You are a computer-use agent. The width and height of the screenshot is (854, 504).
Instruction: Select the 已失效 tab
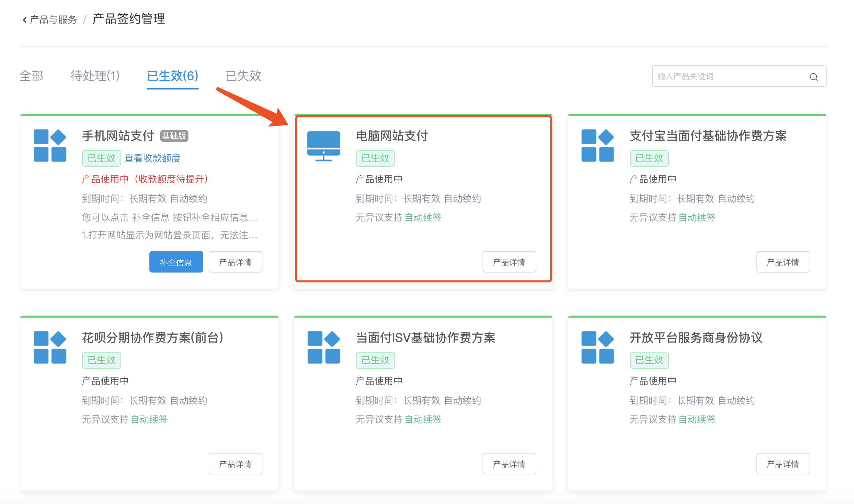pyautogui.click(x=243, y=76)
